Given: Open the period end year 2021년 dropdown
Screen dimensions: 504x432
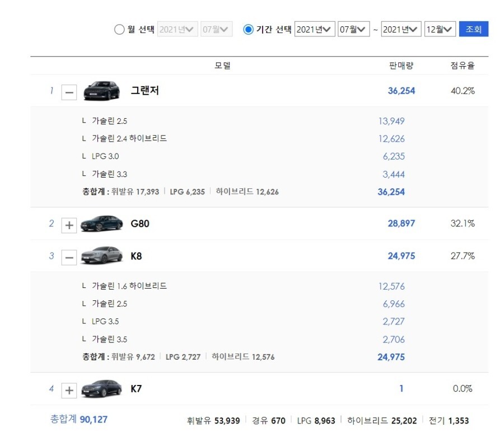Looking at the screenshot, I should [401, 29].
